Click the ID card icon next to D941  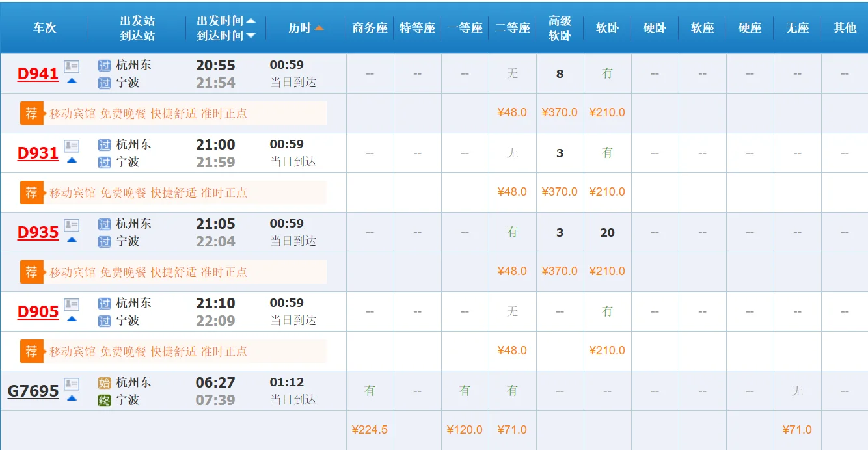click(x=72, y=65)
